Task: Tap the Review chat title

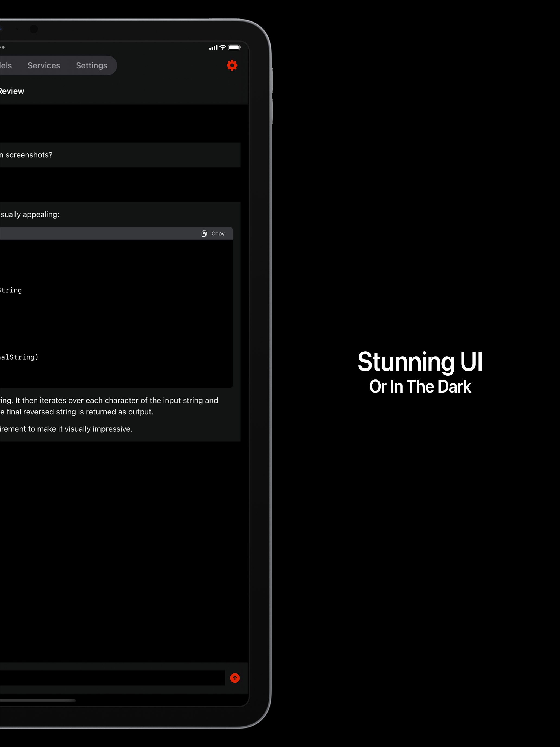Action: point(12,91)
